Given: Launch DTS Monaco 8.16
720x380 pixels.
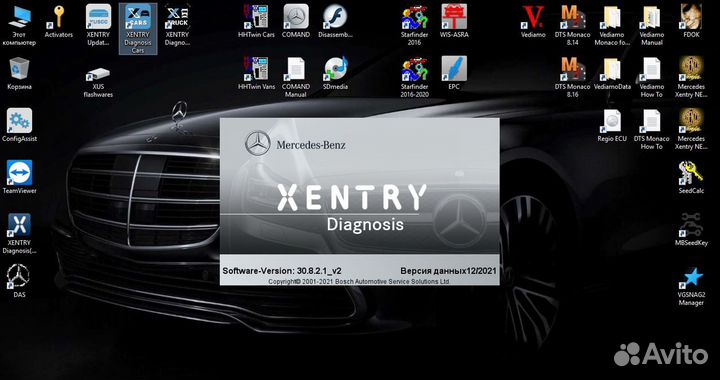Looking at the screenshot, I should 572,78.
